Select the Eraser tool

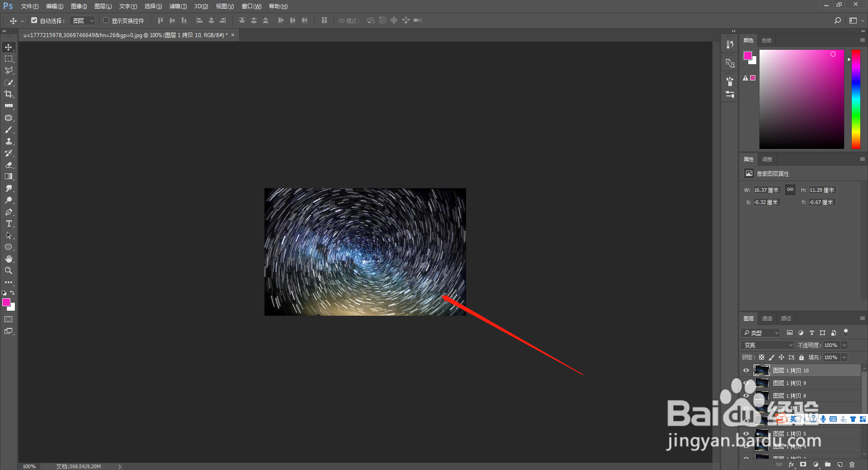pyautogui.click(x=9, y=165)
